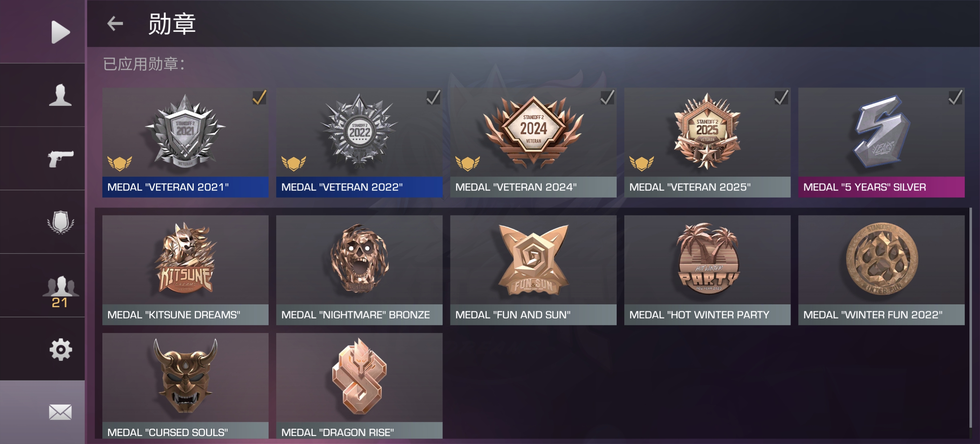Toggle the Veteran 2024 medal checkmark

click(x=607, y=97)
